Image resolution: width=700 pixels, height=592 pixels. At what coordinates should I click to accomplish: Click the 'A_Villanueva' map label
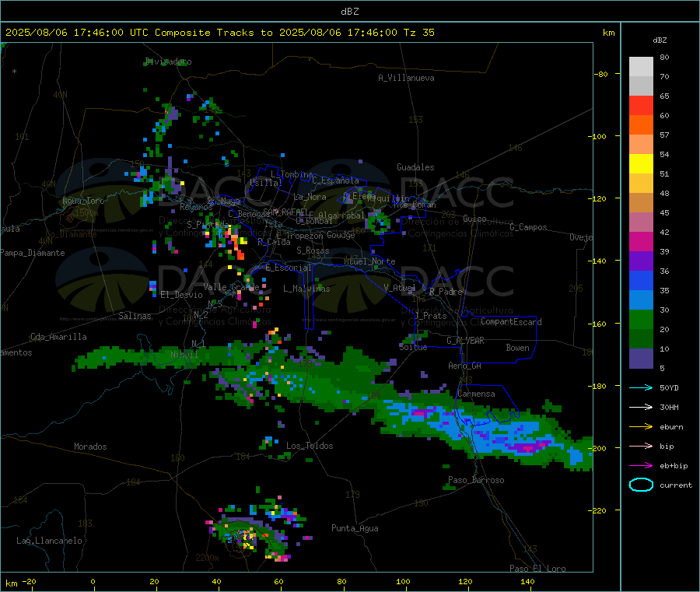pyautogui.click(x=406, y=78)
